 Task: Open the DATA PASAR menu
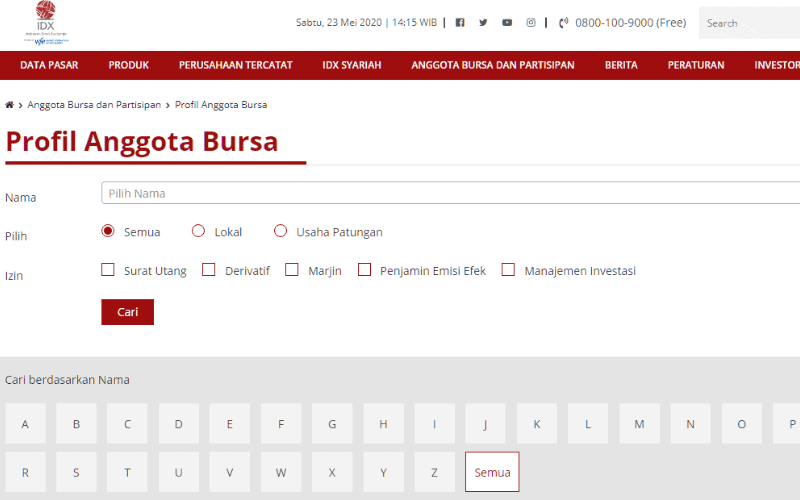point(49,65)
